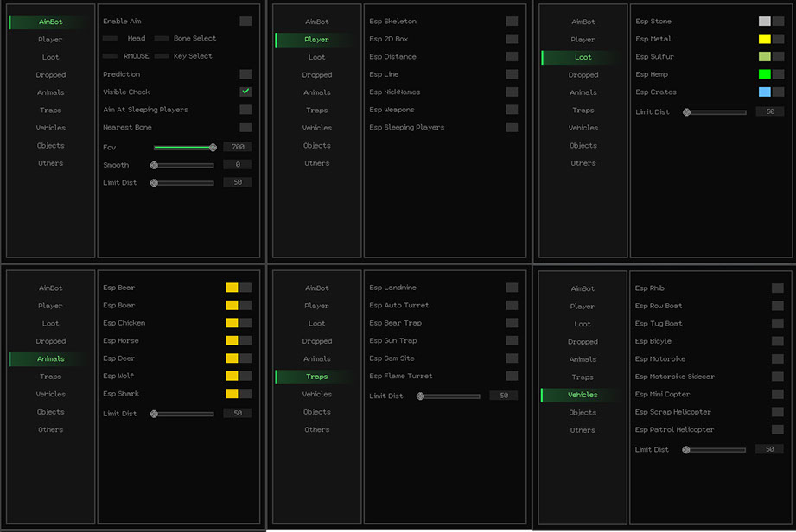Click the Smooth slider track
This screenshot has height=532, width=796.
184,165
